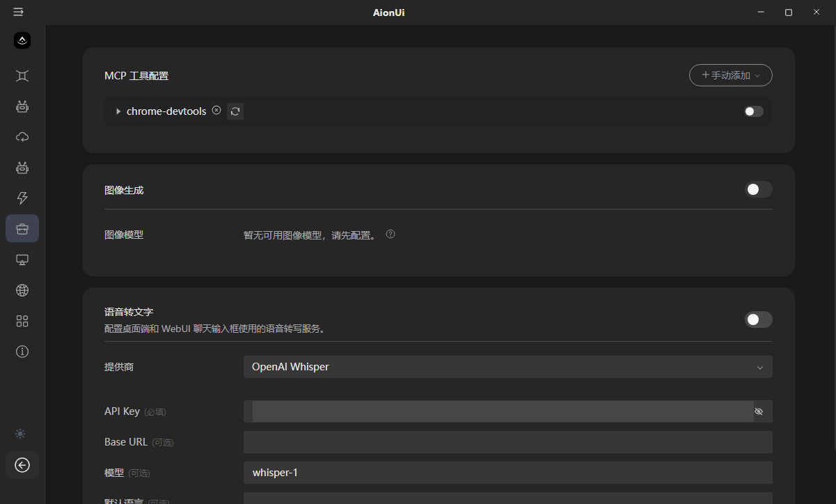Click the back arrow at sidebar bottom
The width and height of the screenshot is (836, 504).
22,465
